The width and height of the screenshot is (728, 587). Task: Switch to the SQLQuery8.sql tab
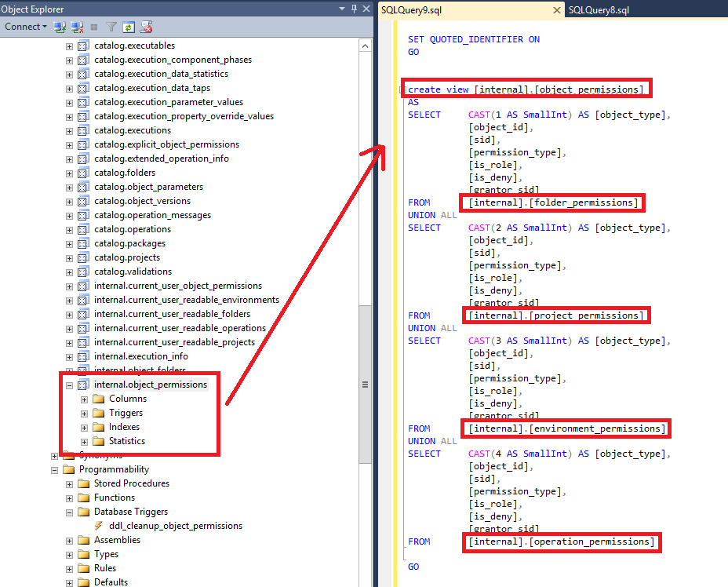599,10
